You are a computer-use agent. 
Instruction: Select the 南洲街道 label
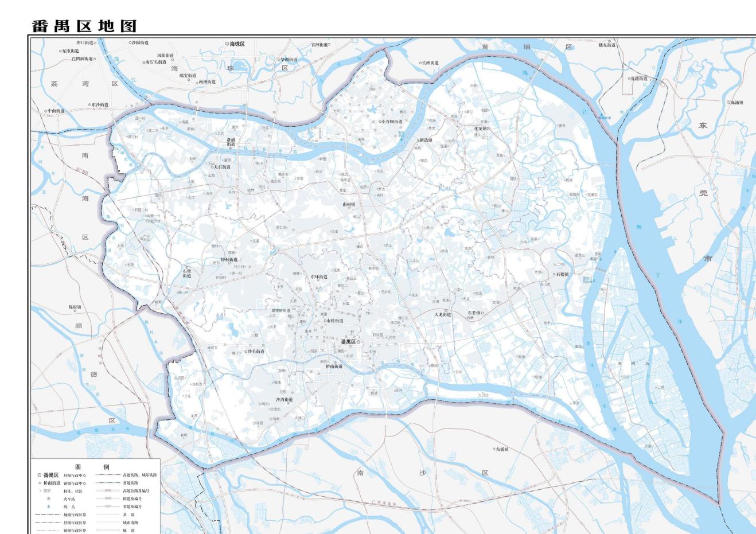pos(208,82)
